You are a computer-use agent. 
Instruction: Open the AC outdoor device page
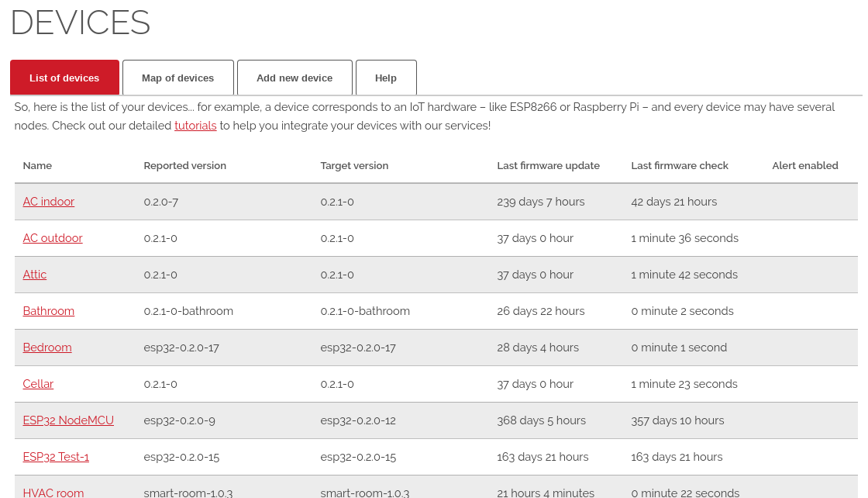tap(53, 238)
